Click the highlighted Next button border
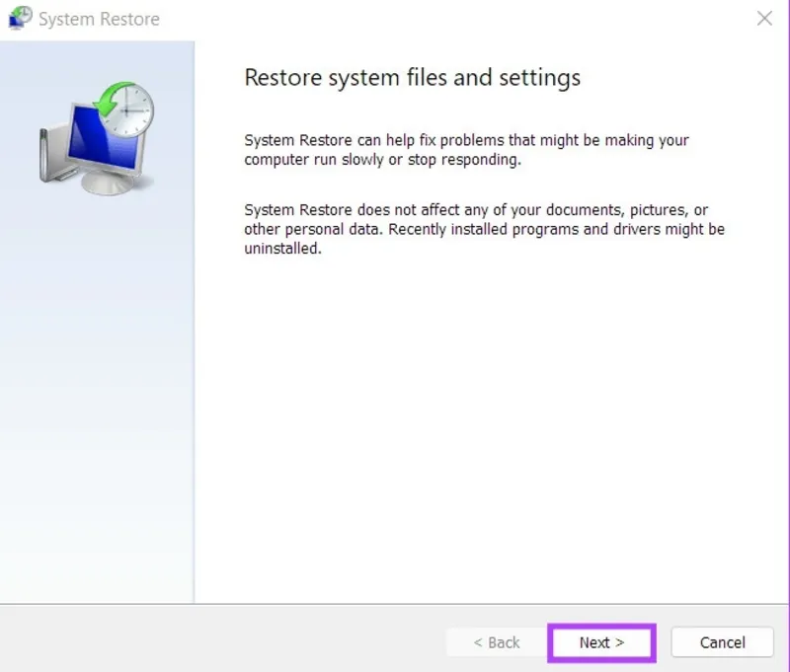The height and width of the screenshot is (672, 790). pos(601,625)
